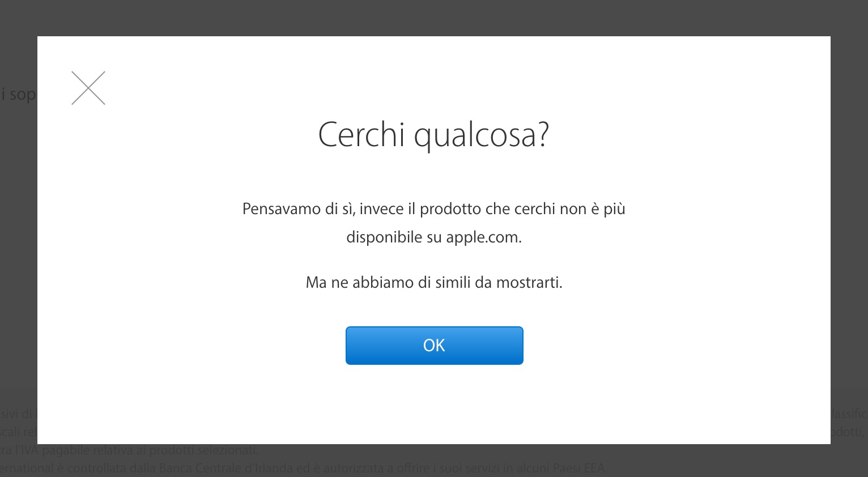Click 'apple.com' in the dialog message
Viewport: 868px width, 477px height.
point(484,237)
